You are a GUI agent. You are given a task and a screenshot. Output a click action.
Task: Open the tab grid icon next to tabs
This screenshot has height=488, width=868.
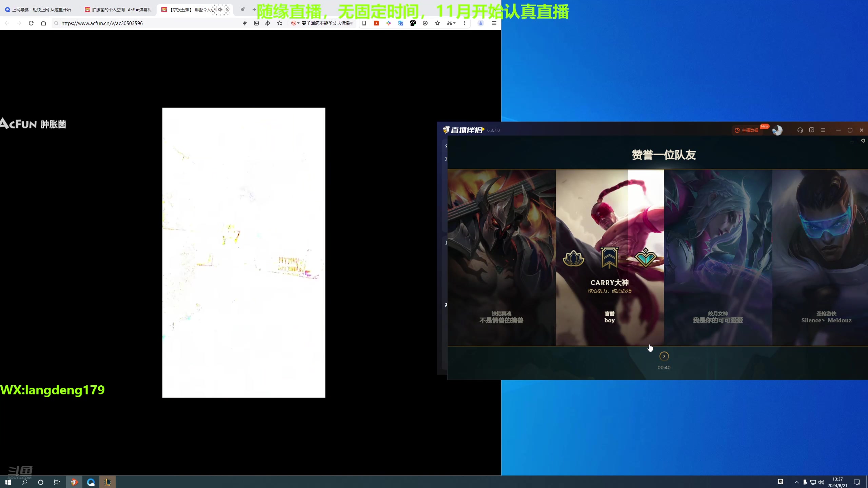[x=242, y=9]
